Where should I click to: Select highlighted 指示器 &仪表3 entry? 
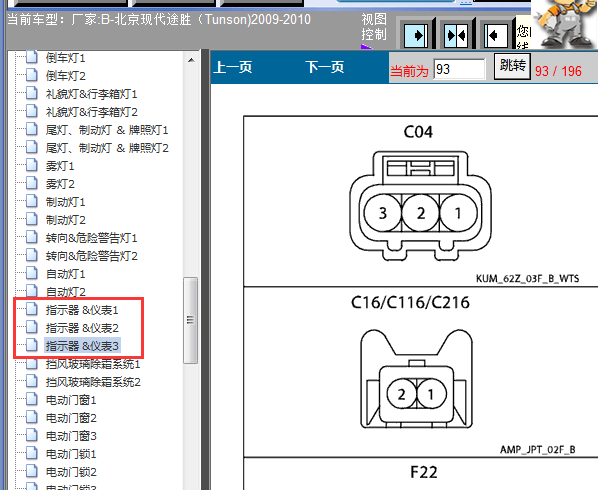click(x=82, y=346)
